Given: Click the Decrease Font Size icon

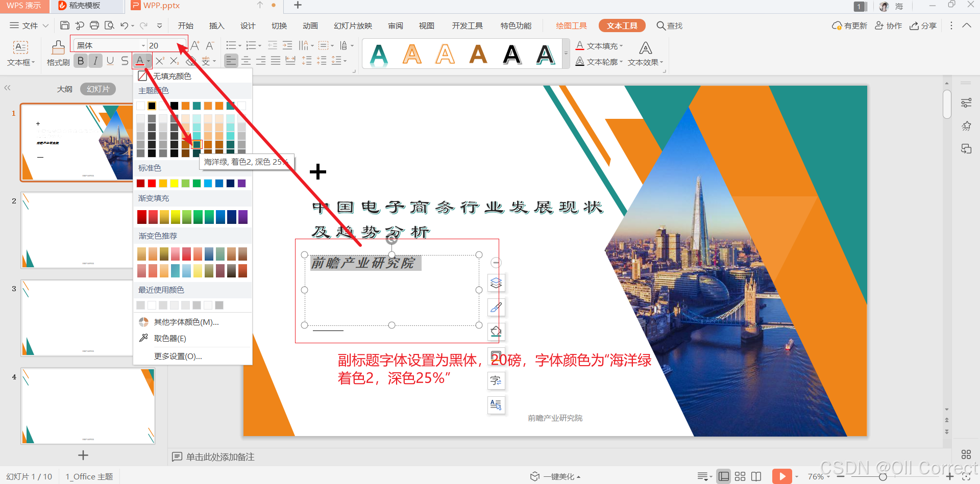Looking at the screenshot, I should coord(210,45).
